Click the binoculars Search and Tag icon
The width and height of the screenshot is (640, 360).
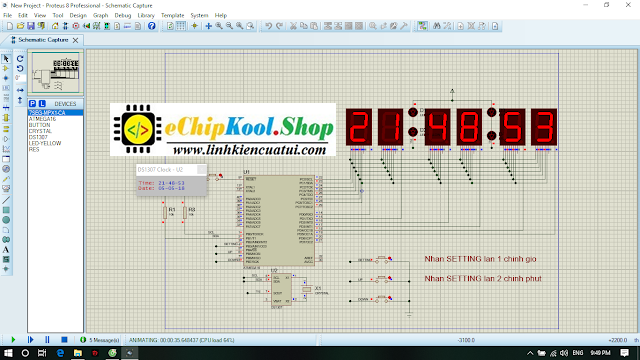[x=437, y=26]
